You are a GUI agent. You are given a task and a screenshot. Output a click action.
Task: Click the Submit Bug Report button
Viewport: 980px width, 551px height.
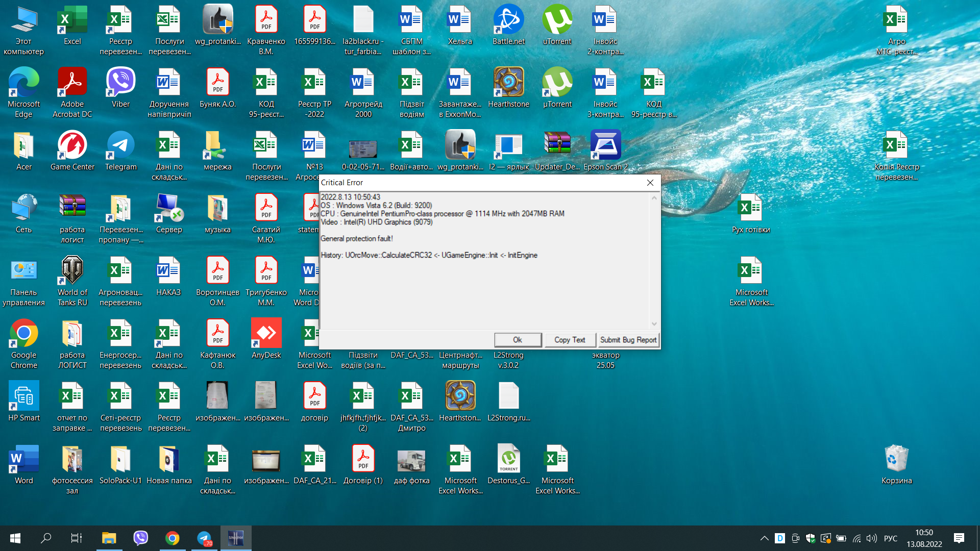coord(628,340)
